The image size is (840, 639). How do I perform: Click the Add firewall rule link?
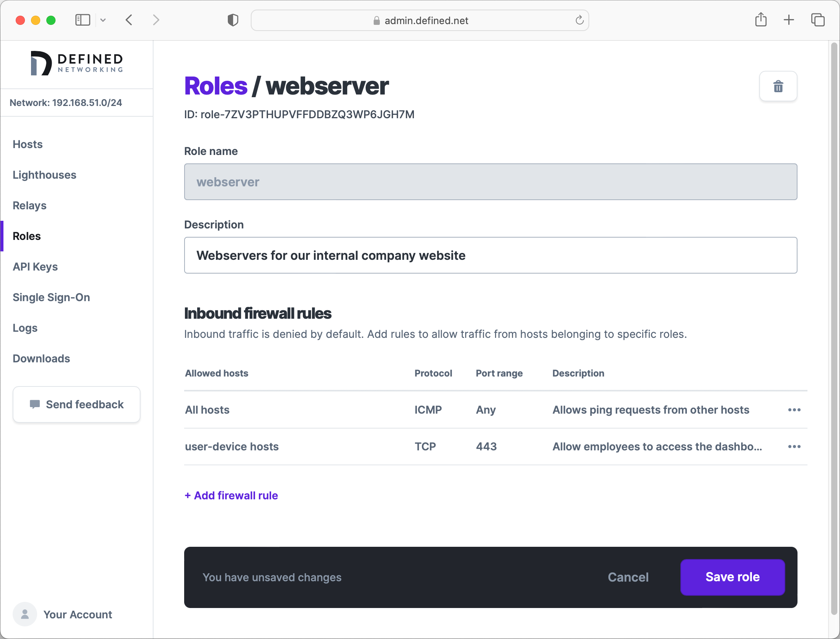coord(231,495)
